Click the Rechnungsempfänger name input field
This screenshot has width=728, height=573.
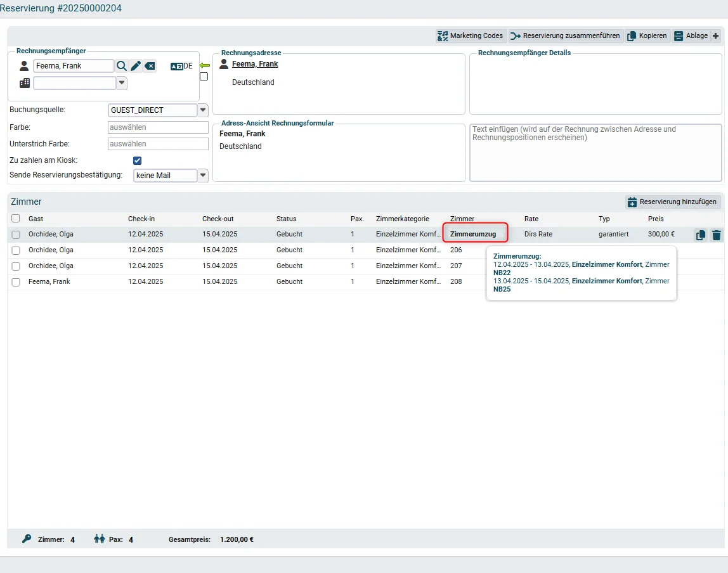click(x=74, y=66)
